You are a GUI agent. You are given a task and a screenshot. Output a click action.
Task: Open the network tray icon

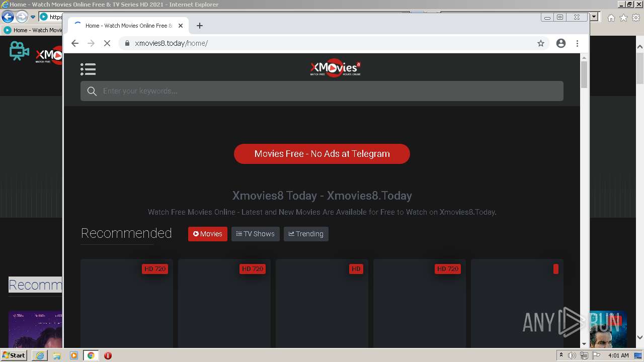(x=584, y=355)
